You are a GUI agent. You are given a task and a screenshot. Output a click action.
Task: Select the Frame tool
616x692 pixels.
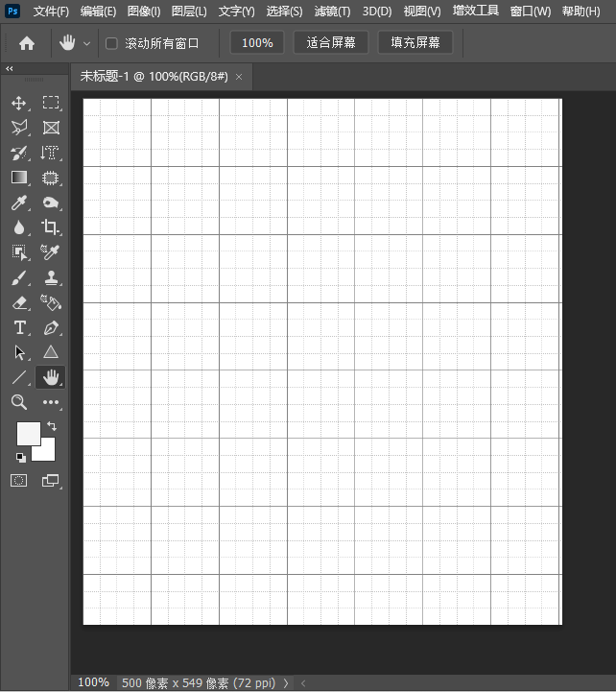point(51,128)
